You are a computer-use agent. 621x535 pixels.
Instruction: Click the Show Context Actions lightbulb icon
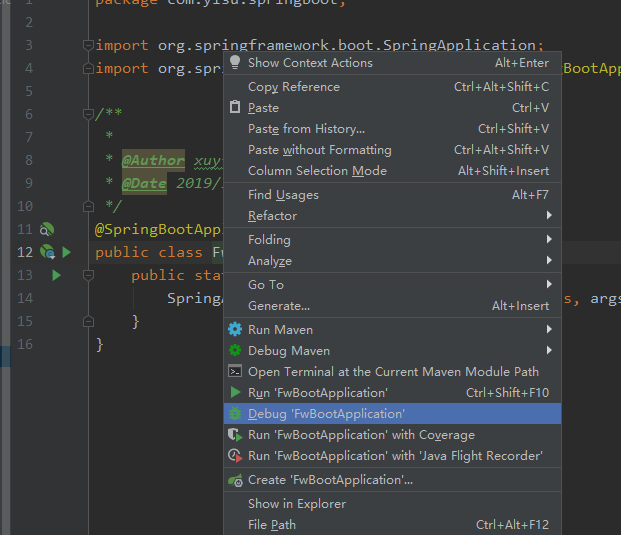pyautogui.click(x=235, y=63)
